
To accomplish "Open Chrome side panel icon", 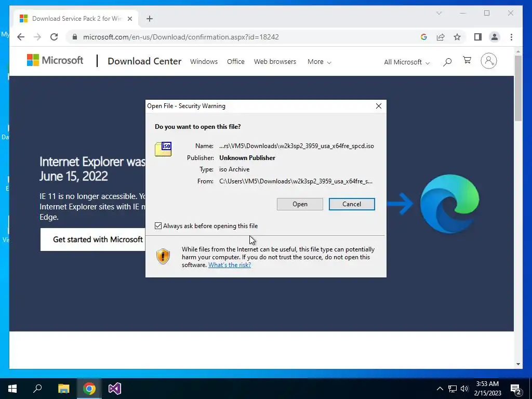I will pos(478,37).
